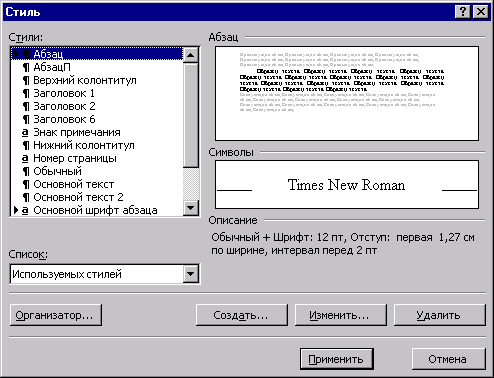Open the Список dropdown arrow

point(191,274)
